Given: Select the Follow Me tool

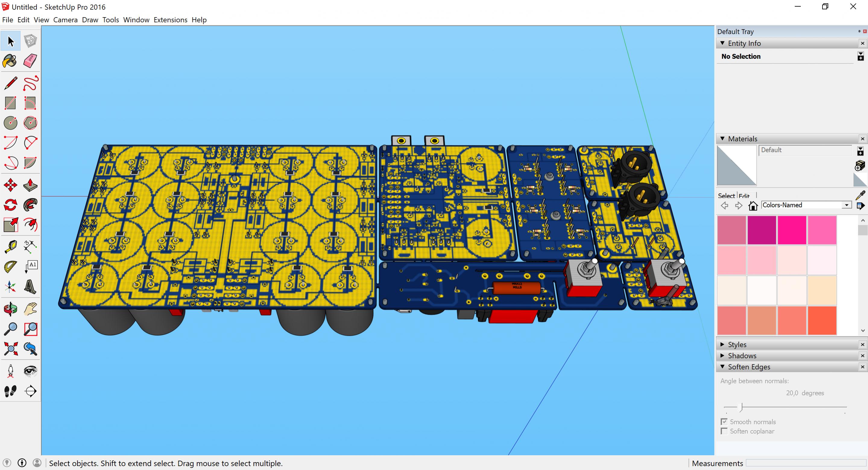Looking at the screenshot, I should pyautogui.click(x=30, y=205).
